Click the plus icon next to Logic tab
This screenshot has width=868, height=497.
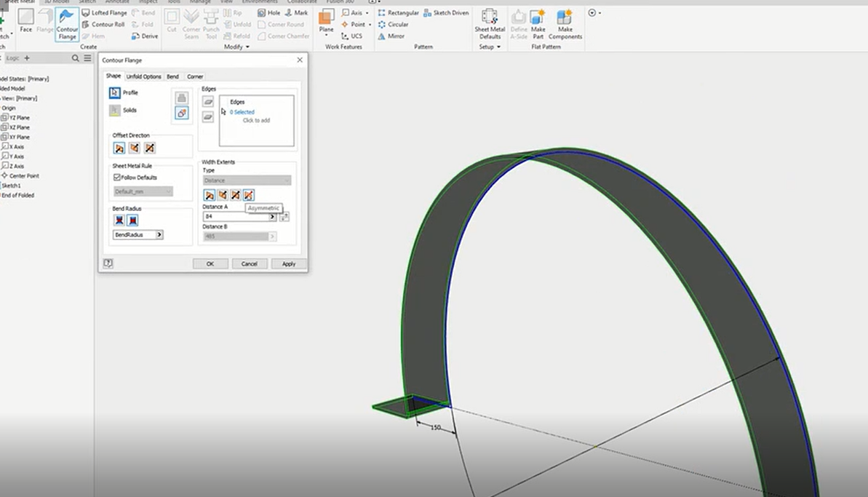[x=27, y=58]
